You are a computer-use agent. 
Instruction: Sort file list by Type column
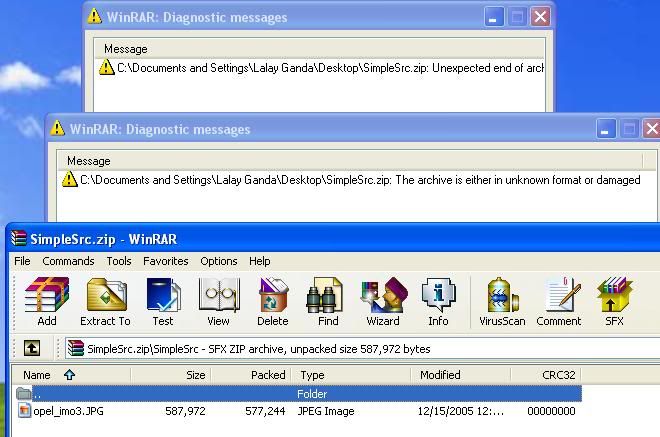point(350,375)
